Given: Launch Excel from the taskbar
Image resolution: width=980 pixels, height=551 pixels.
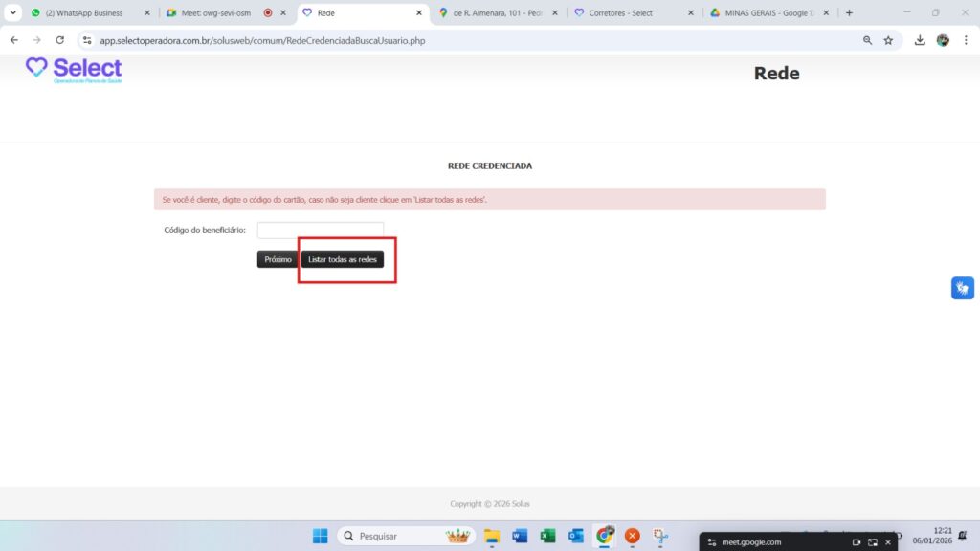Looking at the screenshot, I should coord(547,536).
